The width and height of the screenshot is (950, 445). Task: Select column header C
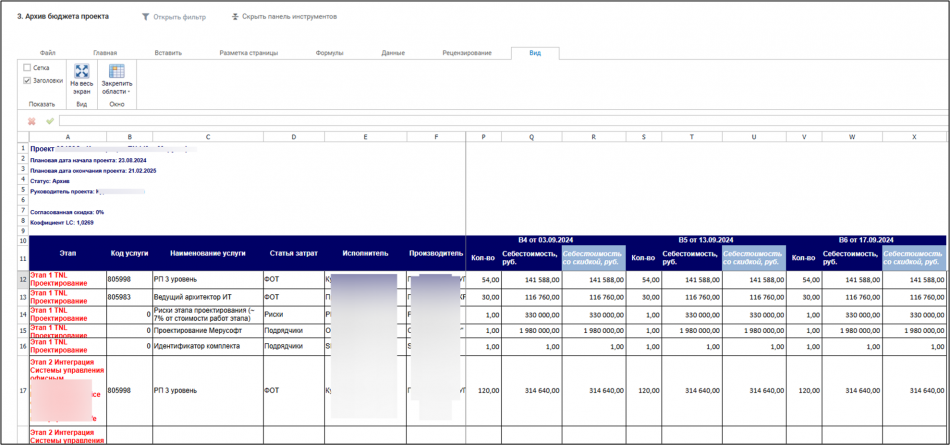pos(208,137)
